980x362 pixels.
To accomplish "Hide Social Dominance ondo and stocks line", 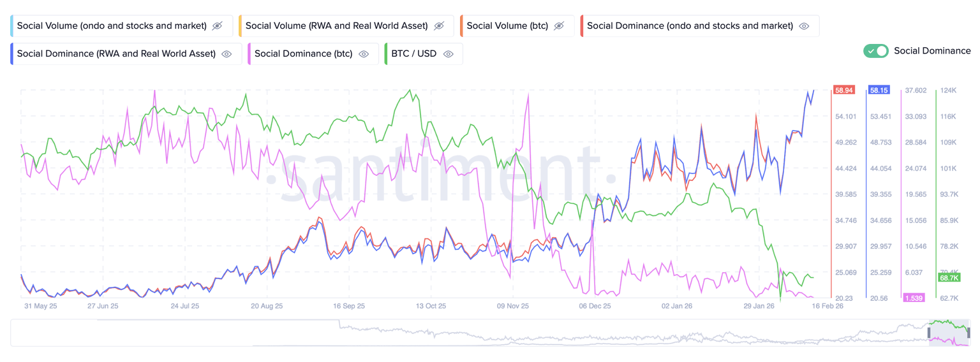I will point(804,26).
